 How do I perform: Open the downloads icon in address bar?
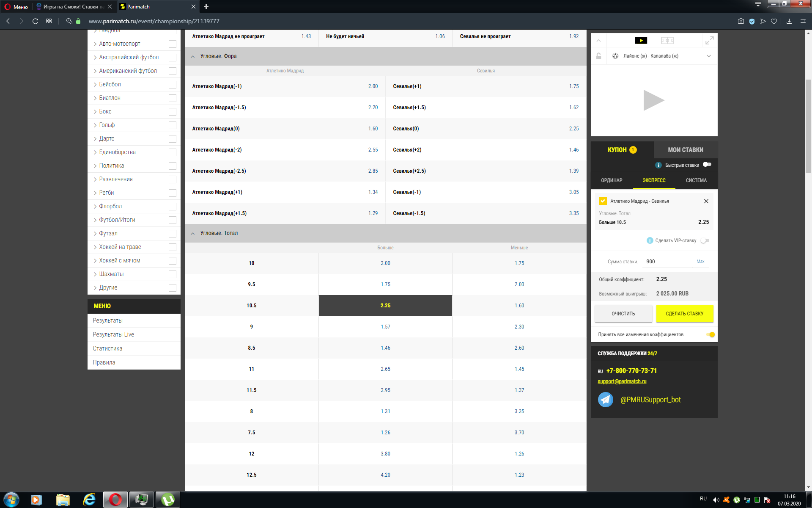(x=789, y=21)
